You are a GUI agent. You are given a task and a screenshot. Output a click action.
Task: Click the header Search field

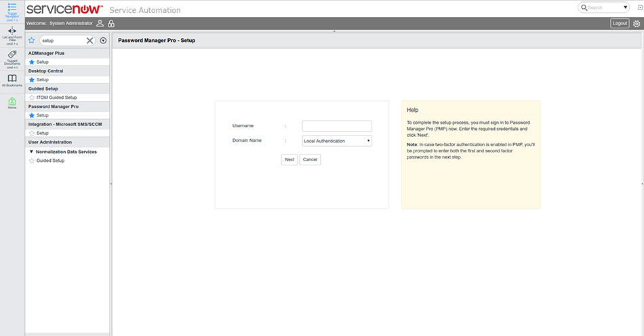(604, 7)
